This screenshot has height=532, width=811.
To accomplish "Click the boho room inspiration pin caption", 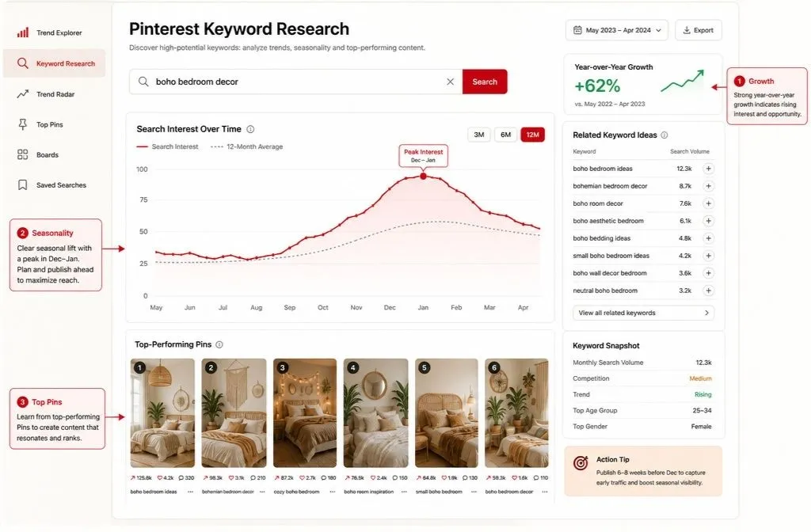I will coord(369,492).
